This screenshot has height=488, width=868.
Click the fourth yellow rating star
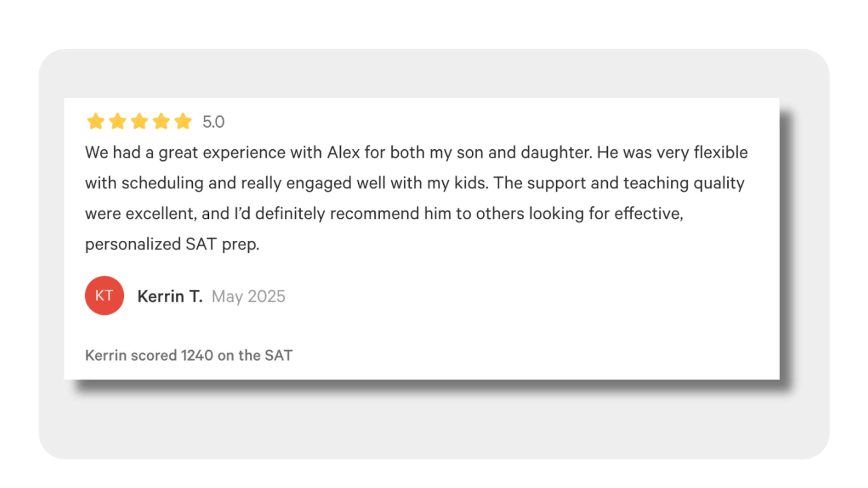[161, 121]
